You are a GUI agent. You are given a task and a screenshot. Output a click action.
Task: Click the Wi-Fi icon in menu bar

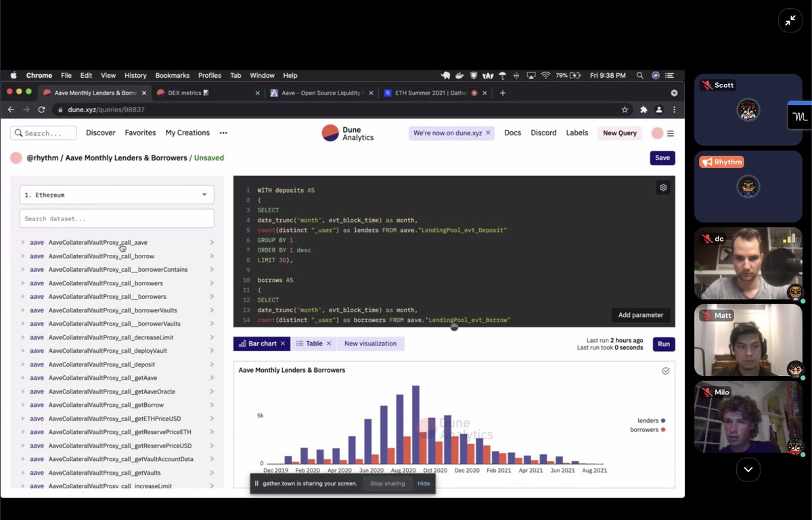point(545,76)
